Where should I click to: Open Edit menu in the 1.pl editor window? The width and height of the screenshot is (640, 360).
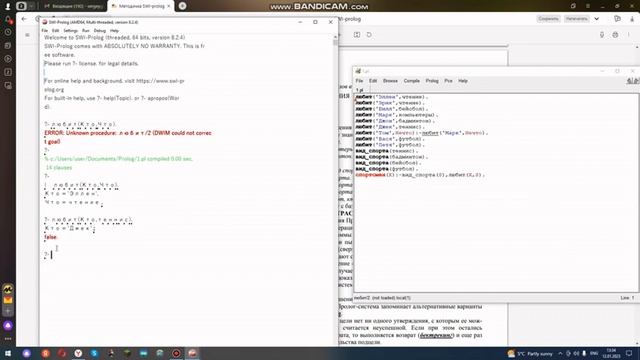point(373,81)
